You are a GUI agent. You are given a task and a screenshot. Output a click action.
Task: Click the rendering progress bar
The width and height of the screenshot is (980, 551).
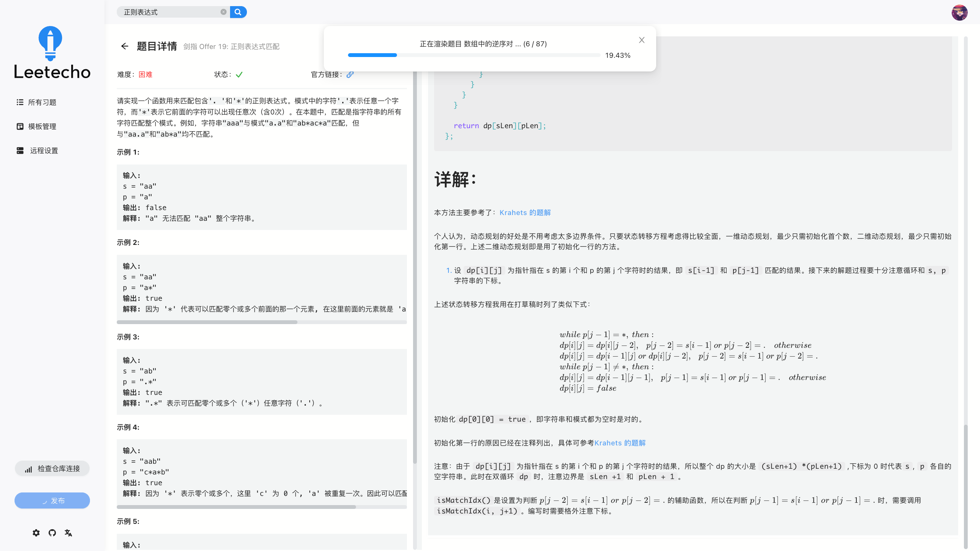(474, 55)
